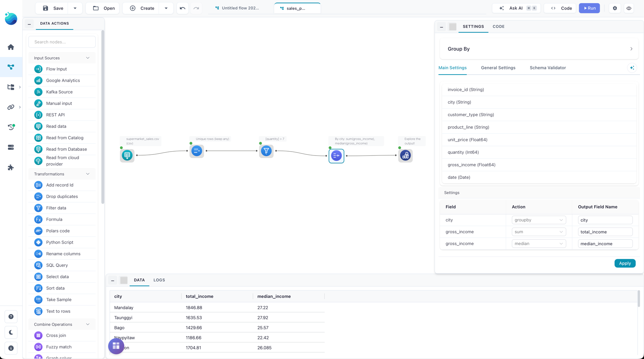The height and width of the screenshot is (359, 644).
Task: Click the Add record Id icon
Action: (x=38, y=185)
